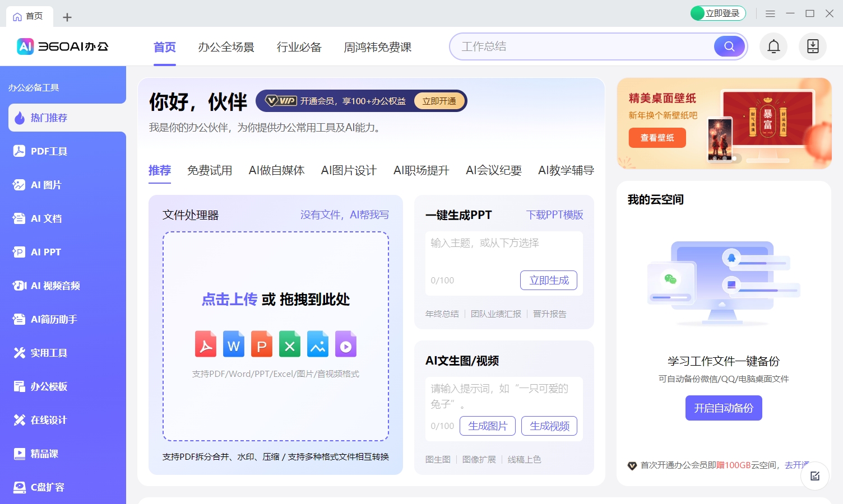This screenshot has height=504, width=843.
Task: Focus the AI image prompt input
Action: coord(504,396)
